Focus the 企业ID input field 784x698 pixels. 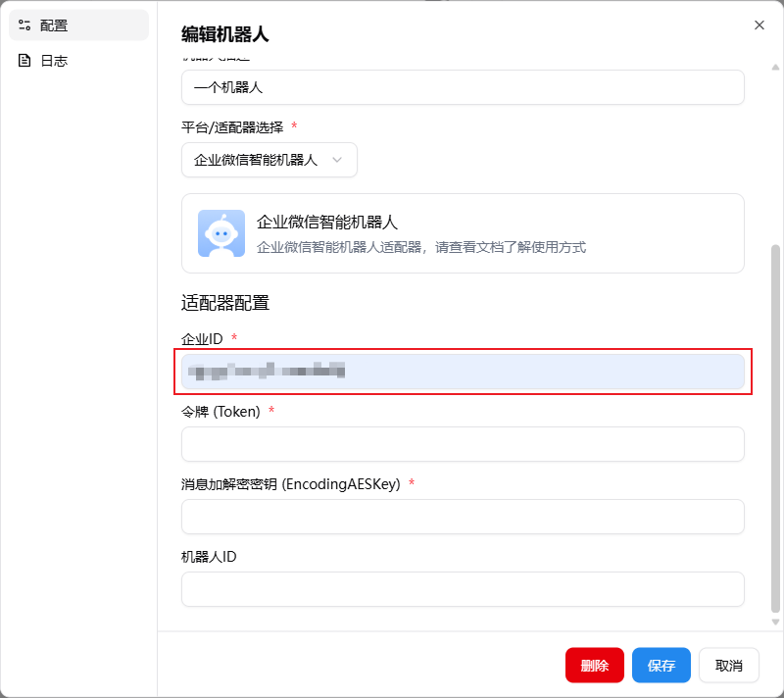[463, 372]
